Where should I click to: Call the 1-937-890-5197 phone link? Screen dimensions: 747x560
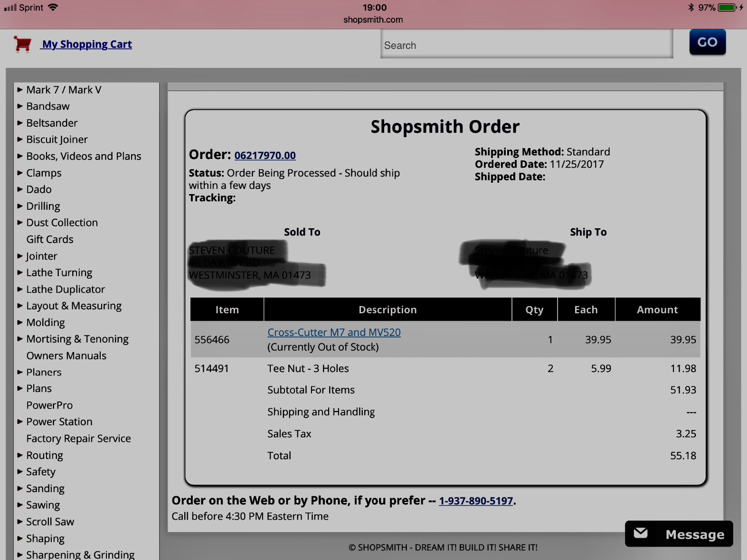click(476, 501)
